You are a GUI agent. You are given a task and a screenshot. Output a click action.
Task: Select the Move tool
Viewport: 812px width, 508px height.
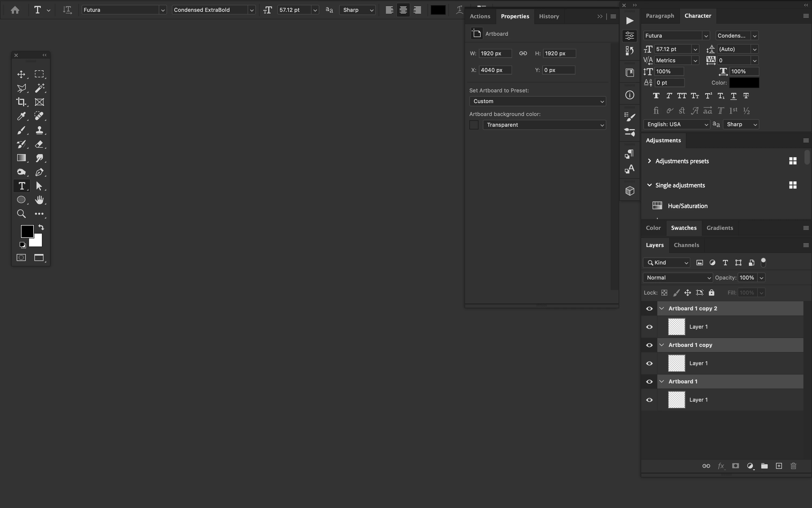coord(21,74)
